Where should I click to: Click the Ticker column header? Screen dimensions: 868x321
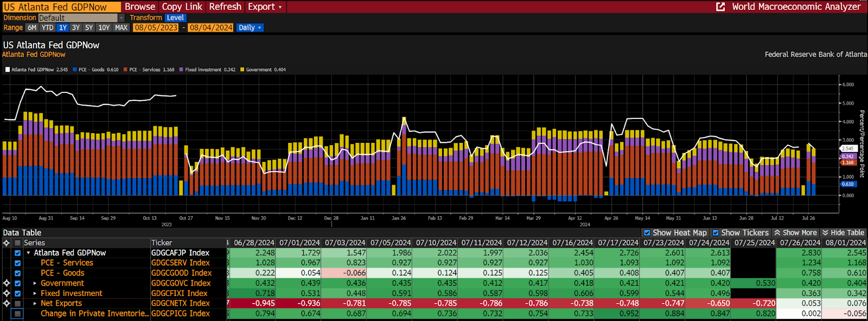pos(162,243)
